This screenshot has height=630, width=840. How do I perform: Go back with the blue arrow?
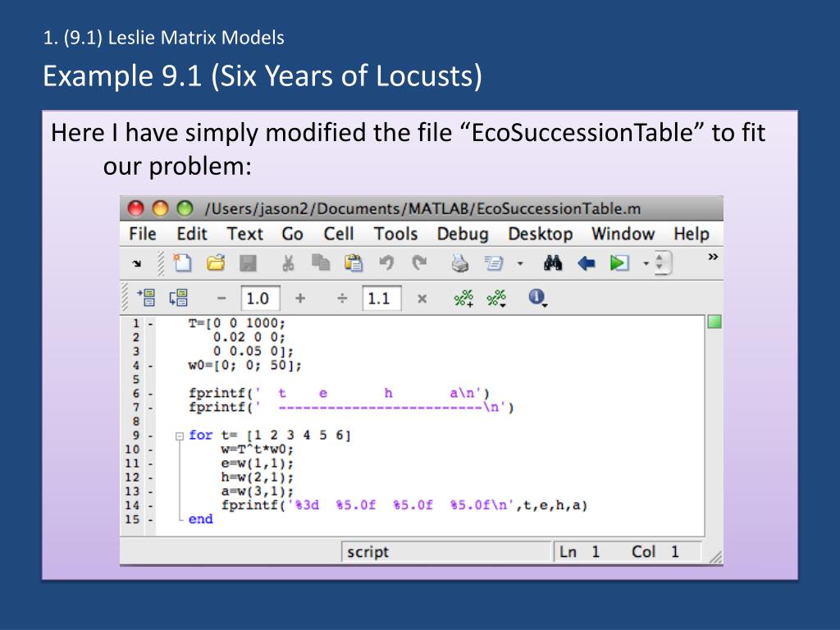586,263
